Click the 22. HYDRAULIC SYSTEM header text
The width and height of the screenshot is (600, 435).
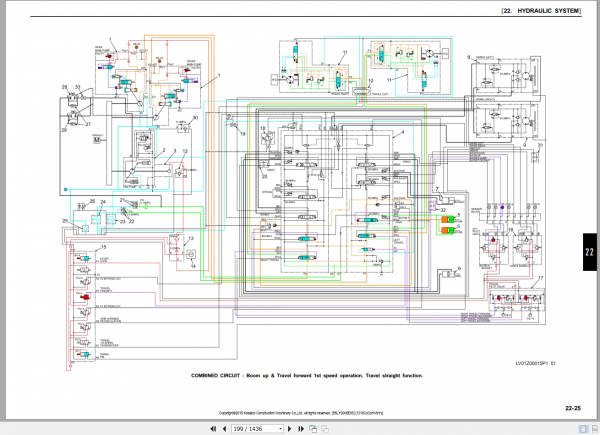(x=541, y=11)
